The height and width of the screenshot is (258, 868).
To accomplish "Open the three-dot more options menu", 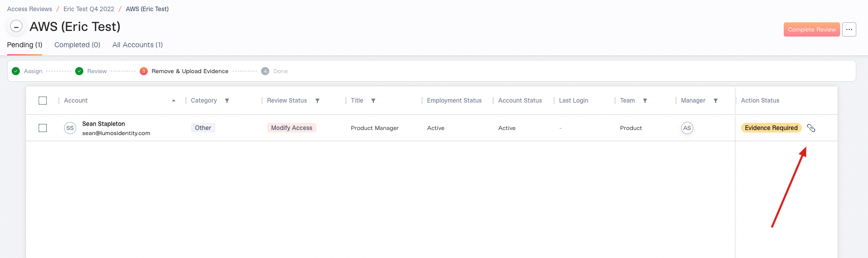I will 849,29.
